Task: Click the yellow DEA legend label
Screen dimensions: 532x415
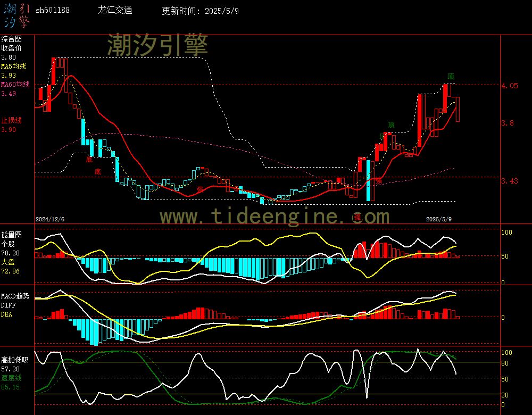Action: 6,314
